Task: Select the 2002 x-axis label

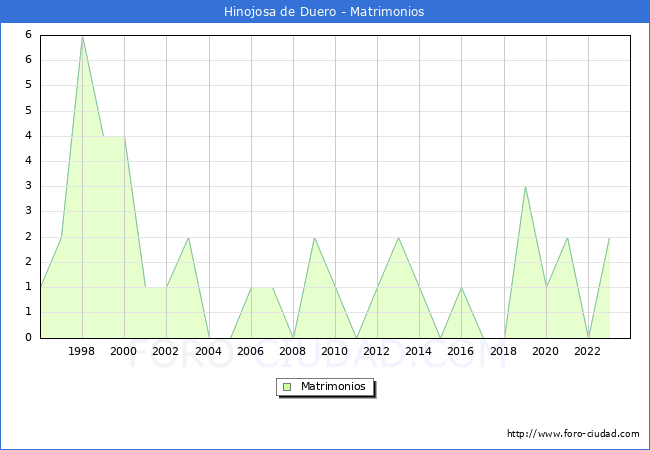Action: point(166,352)
